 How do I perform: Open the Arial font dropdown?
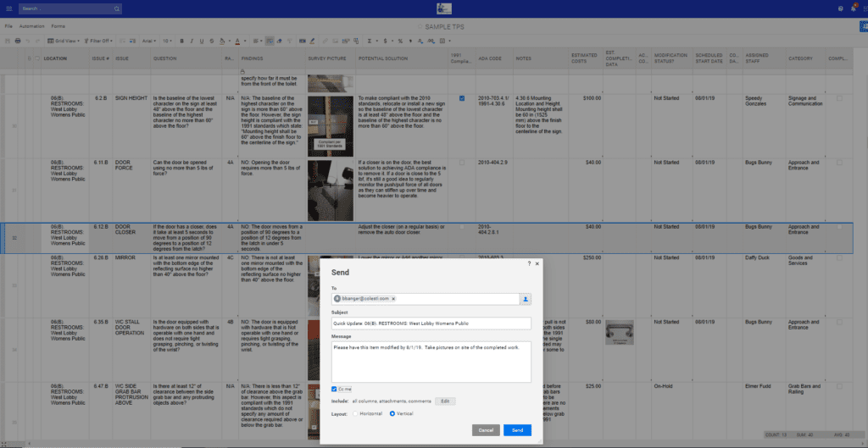[x=149, y=41]
